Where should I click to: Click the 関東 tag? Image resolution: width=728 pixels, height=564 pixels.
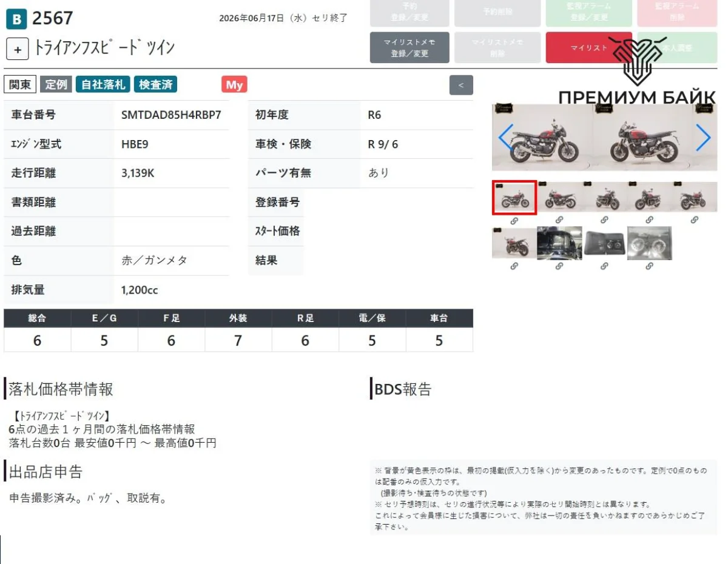(20, 84)
